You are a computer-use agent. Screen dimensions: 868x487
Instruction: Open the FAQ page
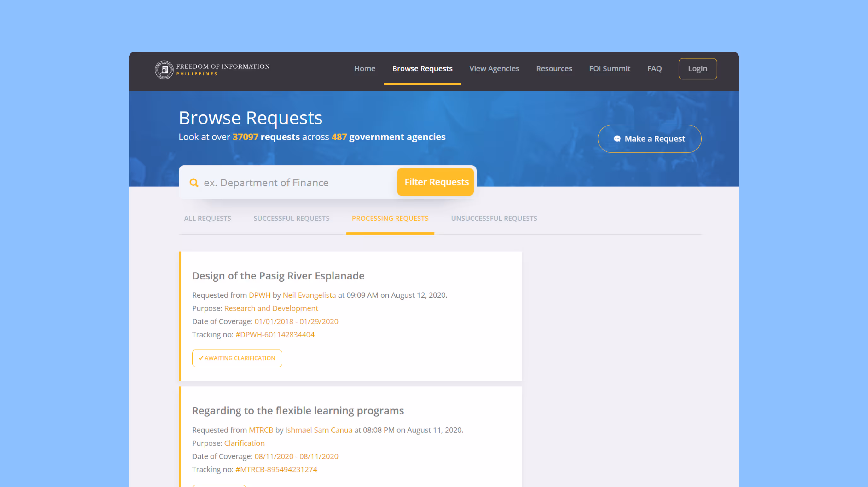[654, 68]
